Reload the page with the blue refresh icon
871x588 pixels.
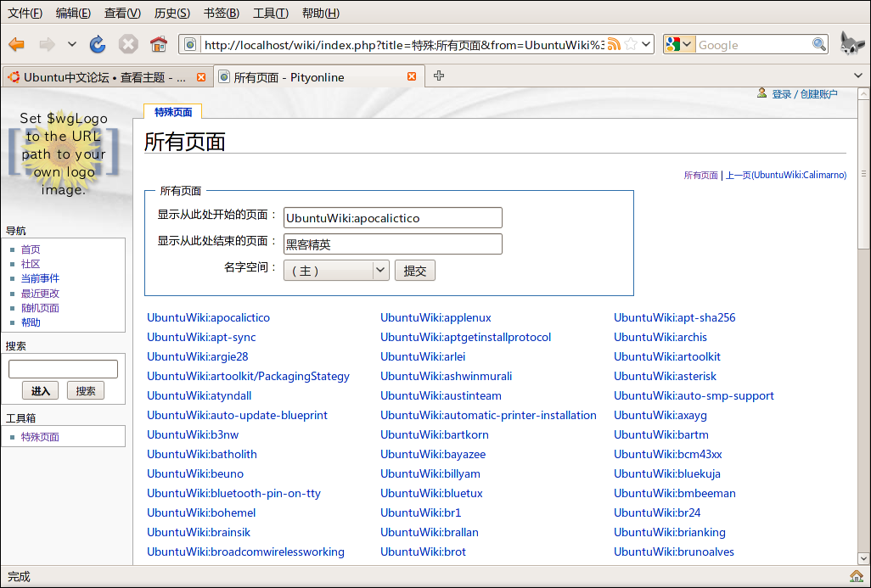point(98,44)
